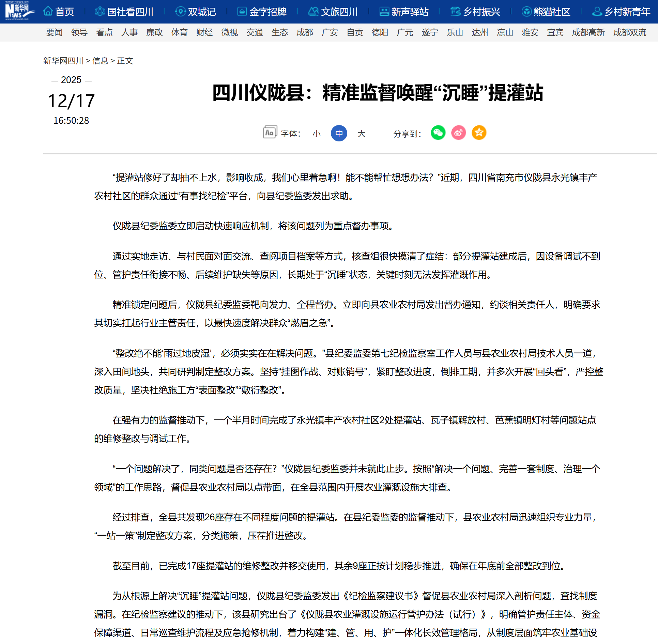Open 首页 home icon link
658x644 pixels.
click(x=58, y=12)
